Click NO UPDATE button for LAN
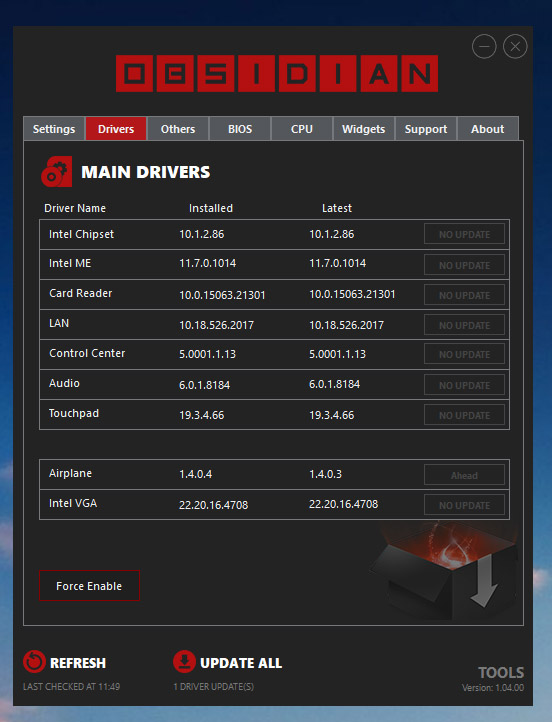This screenshot has width=552, height=722. (464, 325)
